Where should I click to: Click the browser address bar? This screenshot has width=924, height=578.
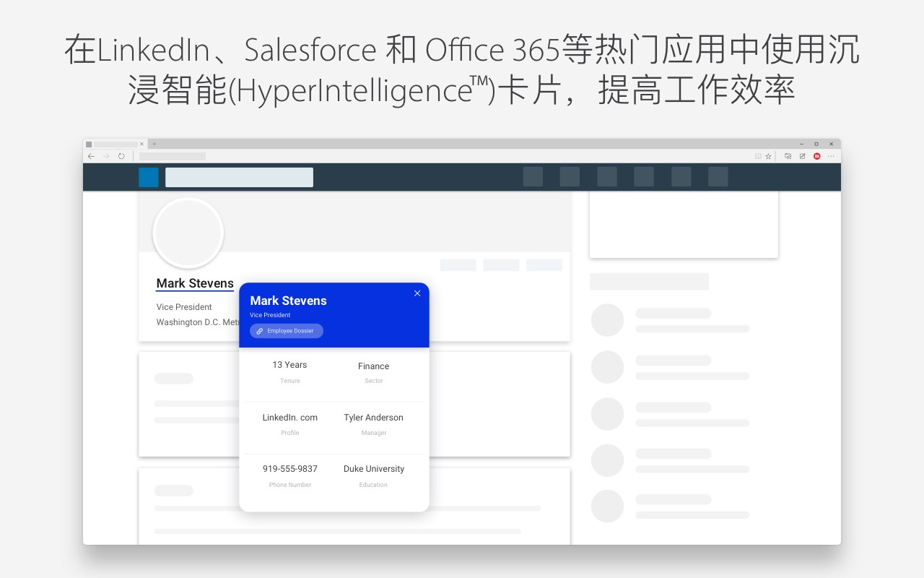click(173, 156)
